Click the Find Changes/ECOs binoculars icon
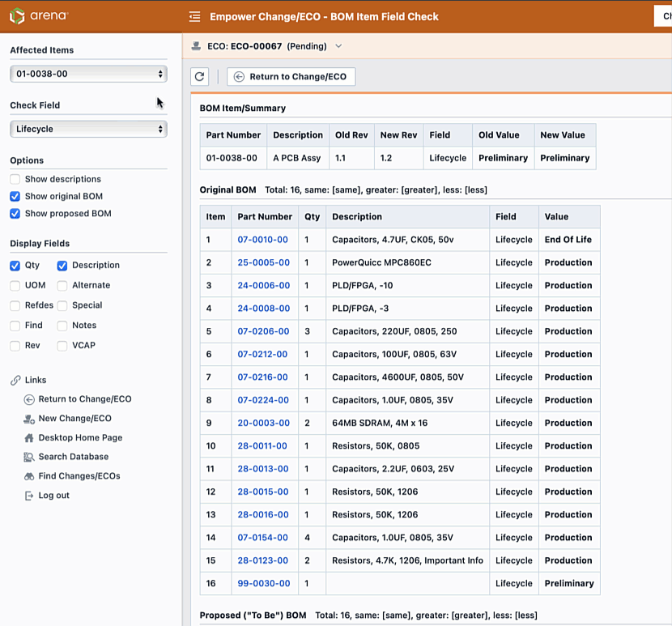Viewport: 672px width, 626px height. [x=29, y=477]
